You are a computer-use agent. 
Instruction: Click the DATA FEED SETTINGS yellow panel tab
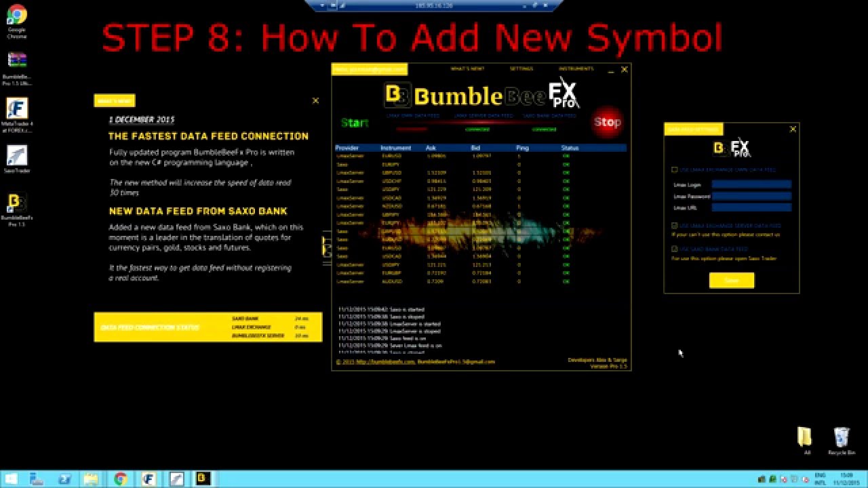point(694,129)
